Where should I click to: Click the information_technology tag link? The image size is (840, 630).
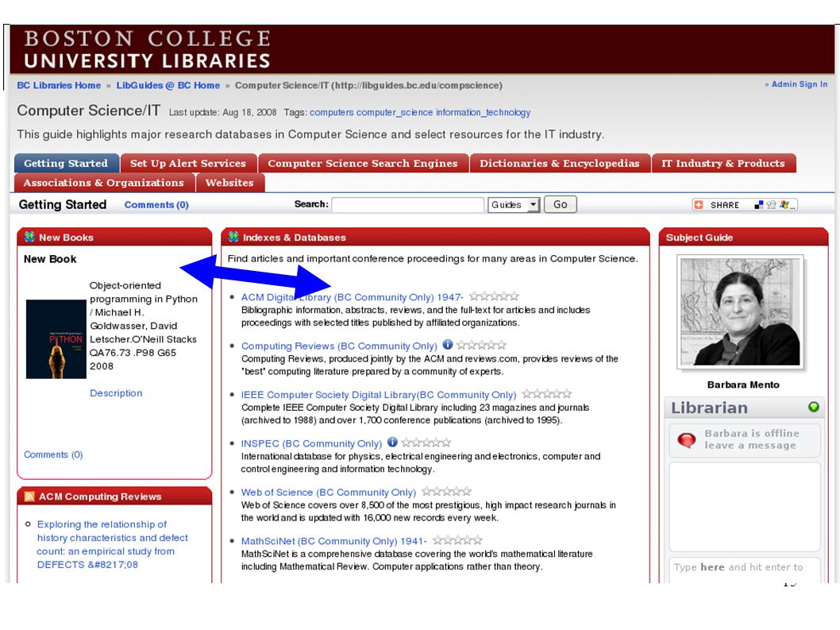(x=484, y=112)
